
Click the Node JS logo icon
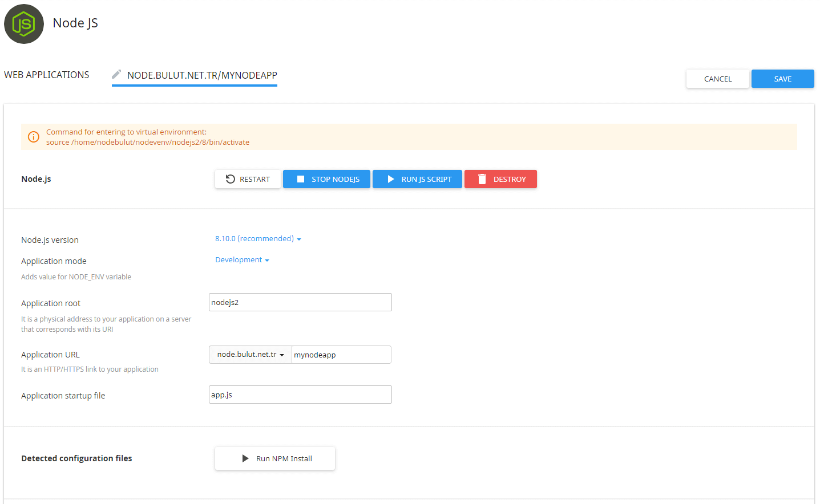24,24
